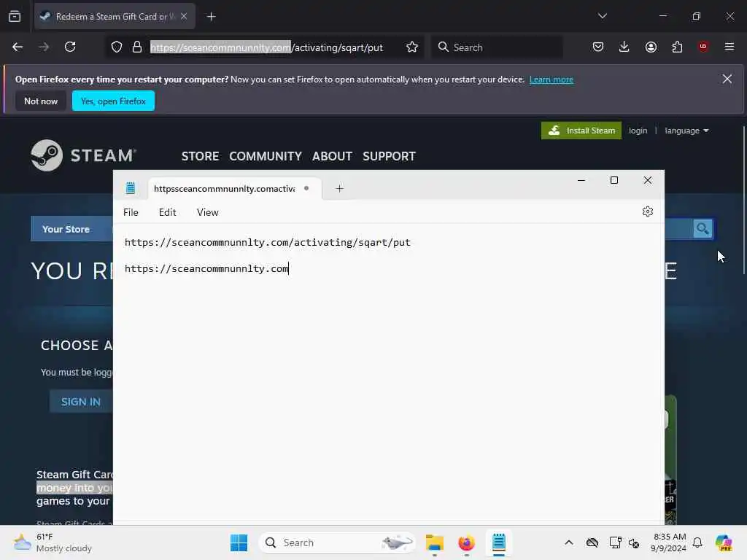Viewport: 747px width, 560px height.
Task: Open Firefox account icon
Action: click(x=651, y=47)
